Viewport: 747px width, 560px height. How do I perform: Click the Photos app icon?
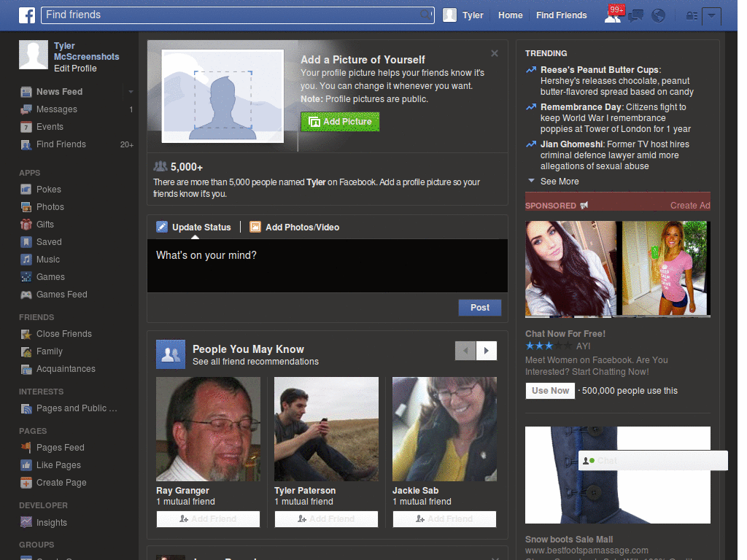(x=26, y=207)
